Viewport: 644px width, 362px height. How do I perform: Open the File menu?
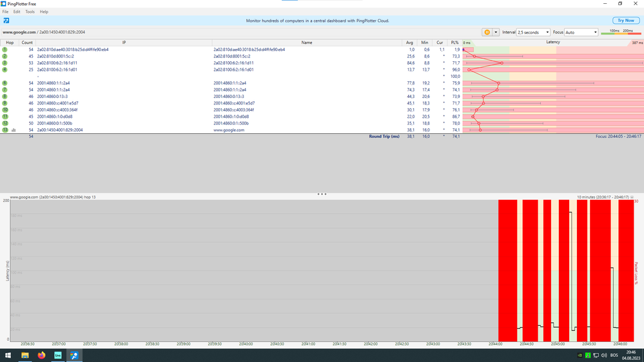click(5, 12)
